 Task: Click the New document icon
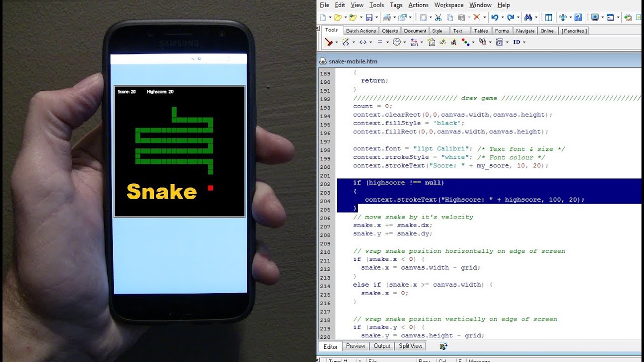point(322,18)
